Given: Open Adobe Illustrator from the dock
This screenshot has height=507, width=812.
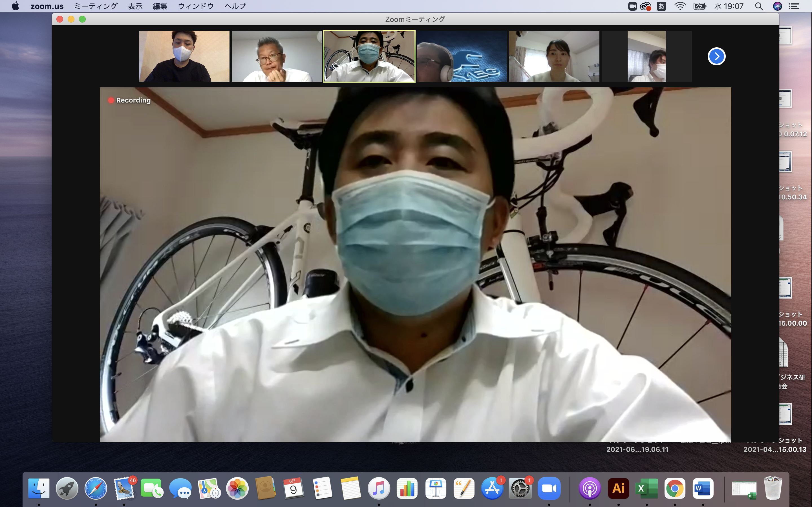Looking at the screenshot, I should 618,489.
